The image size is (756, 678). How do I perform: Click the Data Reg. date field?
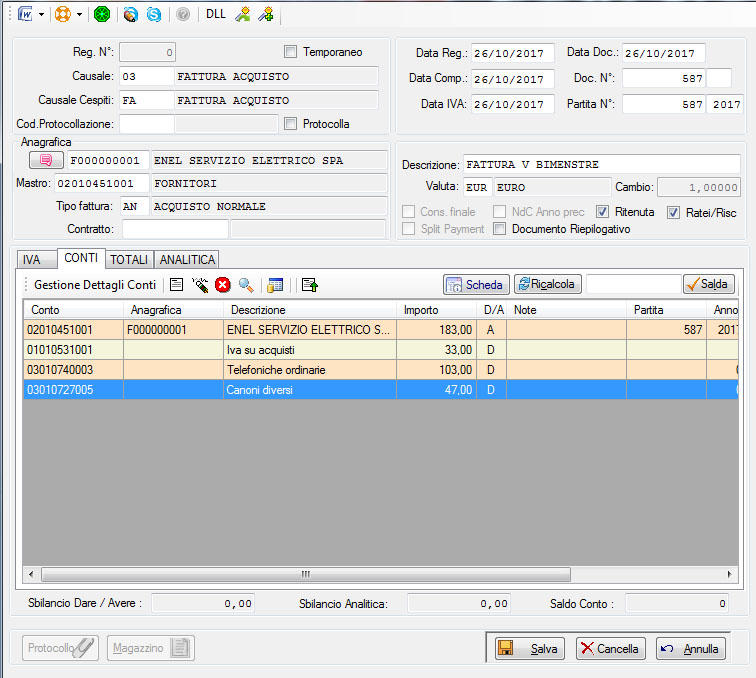tap(513, 54)
